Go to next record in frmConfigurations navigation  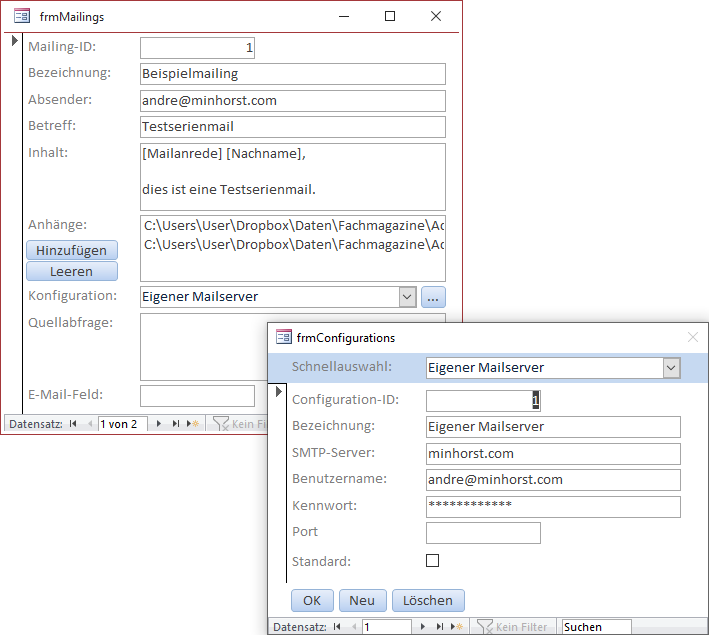coord(423,626)
